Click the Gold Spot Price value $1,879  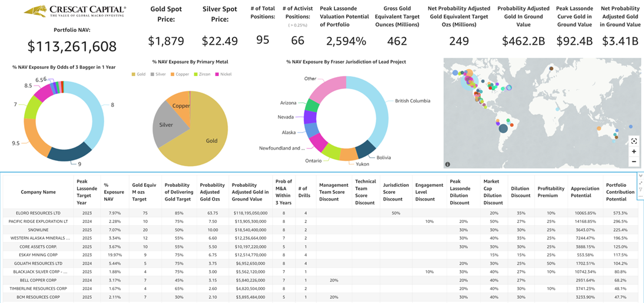(x=166, y=41)
